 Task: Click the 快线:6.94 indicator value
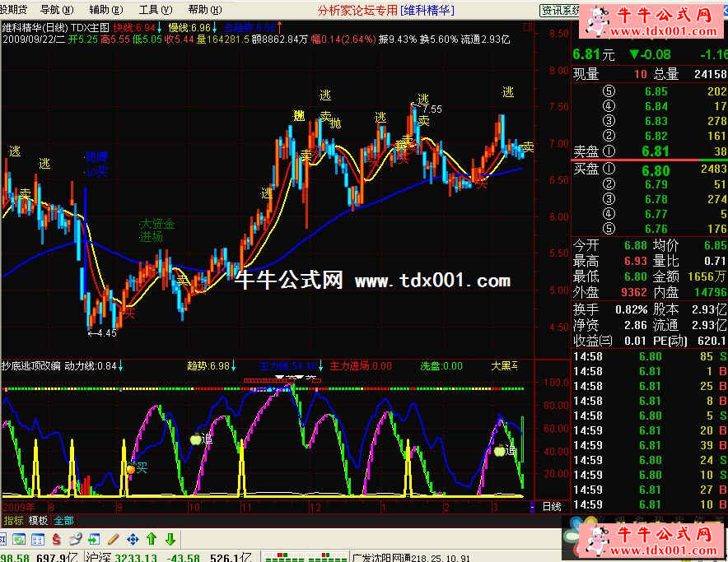coord(134,28)
